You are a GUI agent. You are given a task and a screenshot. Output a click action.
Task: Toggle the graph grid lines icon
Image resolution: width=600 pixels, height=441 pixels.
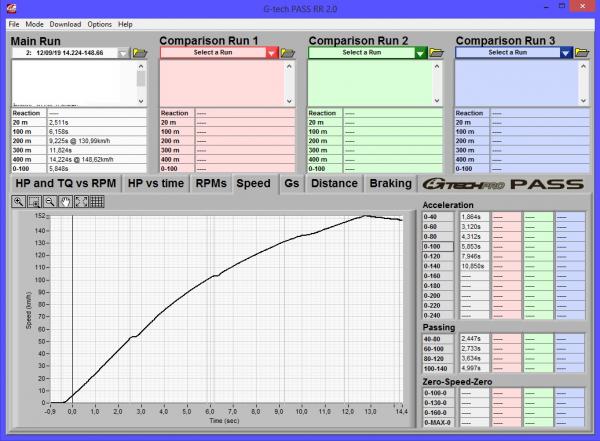pyautogui.click(x=97, y=201)
